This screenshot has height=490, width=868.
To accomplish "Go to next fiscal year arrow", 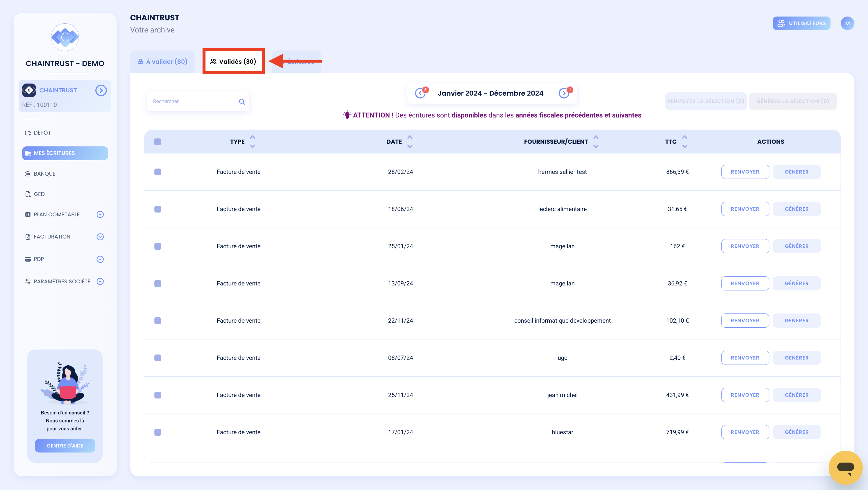I will coord(564,93).
